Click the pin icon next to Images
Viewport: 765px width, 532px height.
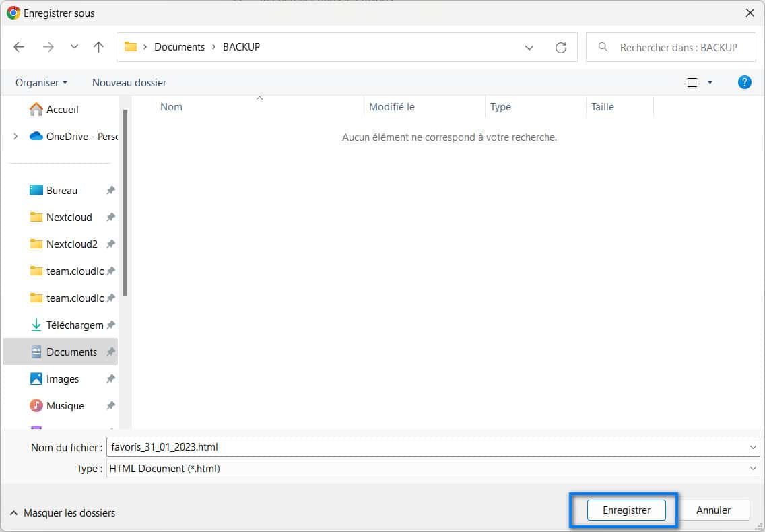(x=110, y=378)
